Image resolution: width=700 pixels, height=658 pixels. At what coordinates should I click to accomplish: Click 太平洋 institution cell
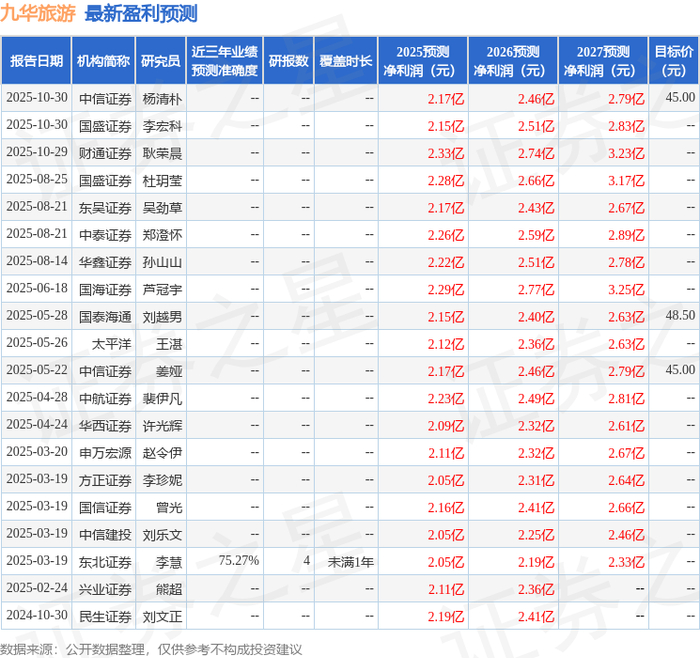(112, 344)
